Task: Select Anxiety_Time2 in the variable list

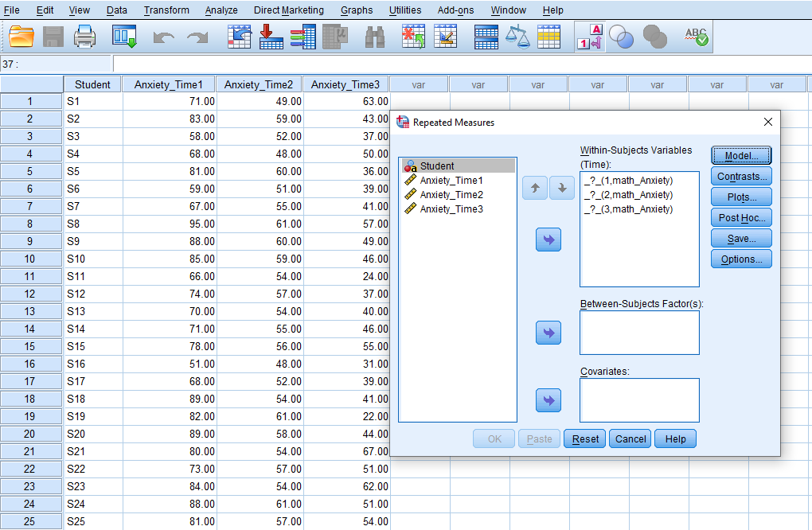Action: click(x=459, y=195)
